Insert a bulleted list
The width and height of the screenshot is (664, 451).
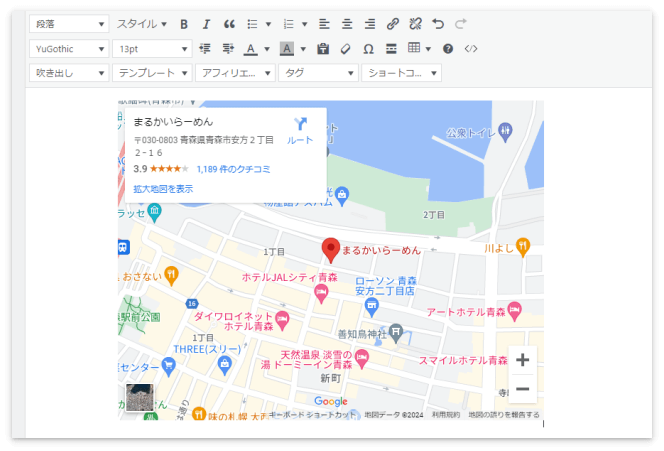252,24
